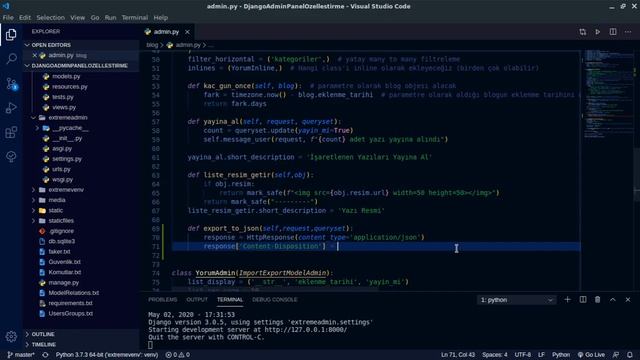Select Python 3.7.3 interpreter in status bar
This screenshot has width=640, height=360.
107,355
